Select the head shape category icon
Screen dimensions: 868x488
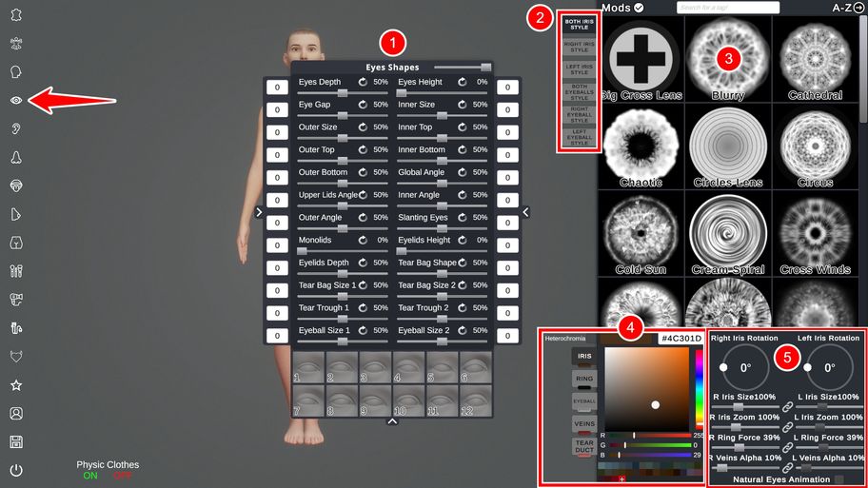(x=16, y=72)
